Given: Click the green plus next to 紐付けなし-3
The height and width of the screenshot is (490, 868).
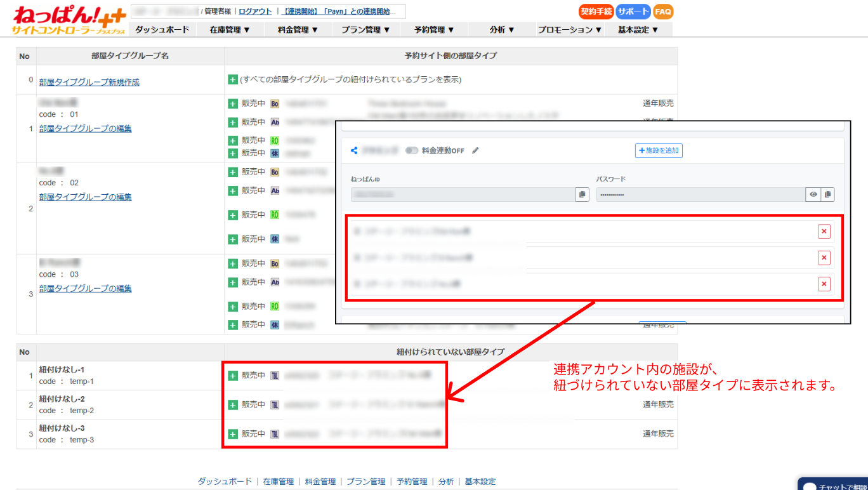Looking at the screenshot, I should pos(233,434).
